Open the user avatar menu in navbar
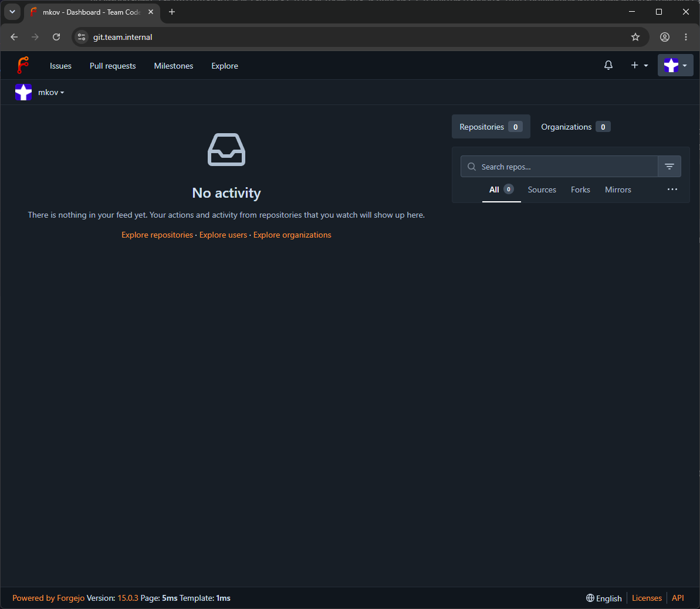Image resolution: width=700 pixels, height=609 pixels. click(x=675, y=66)
